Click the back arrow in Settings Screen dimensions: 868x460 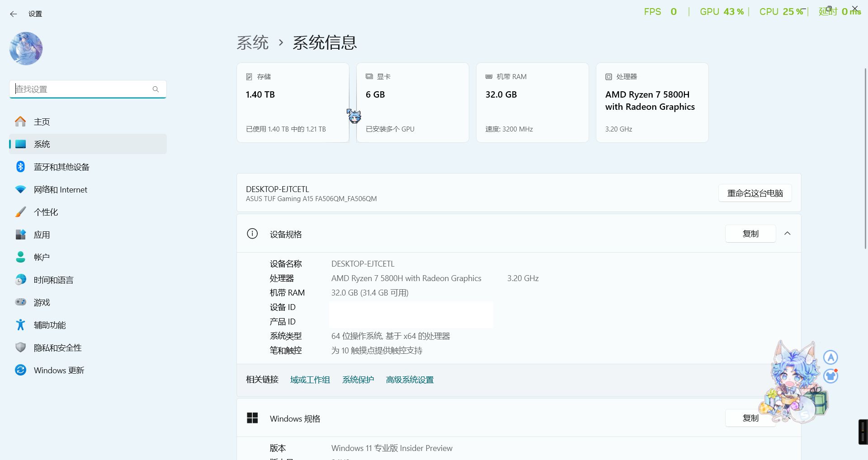(14, 14)
